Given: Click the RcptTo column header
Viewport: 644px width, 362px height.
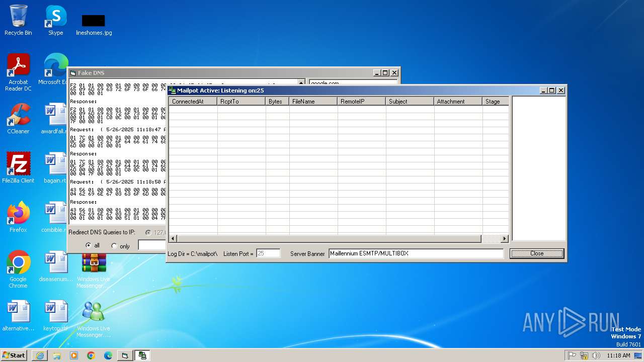Looking at the screenshot, I should (242, 101).
